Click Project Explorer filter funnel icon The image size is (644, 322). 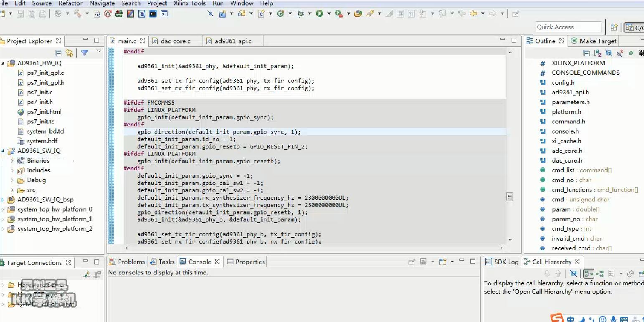pyautogui.click(x=84, y=53)
